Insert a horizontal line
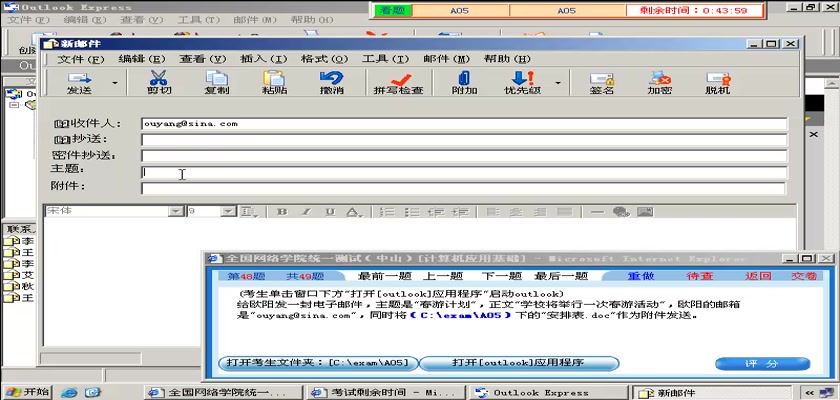Screen dimensions: 840x400 pos(597,212)
